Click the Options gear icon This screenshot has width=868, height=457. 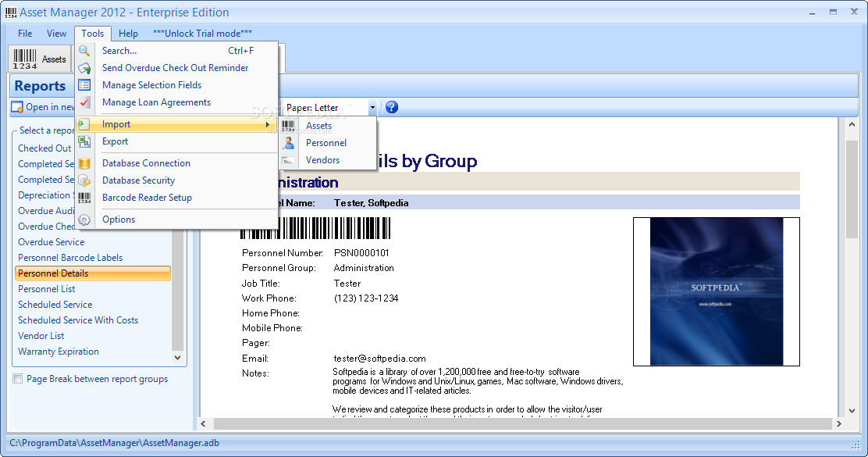pos(84,220)
